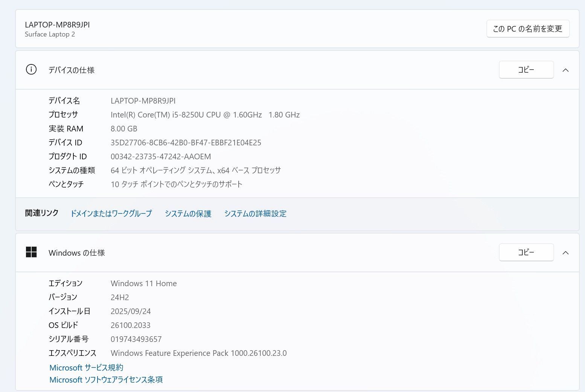Open ドメインまたはワークグループ link

[111, 214]
